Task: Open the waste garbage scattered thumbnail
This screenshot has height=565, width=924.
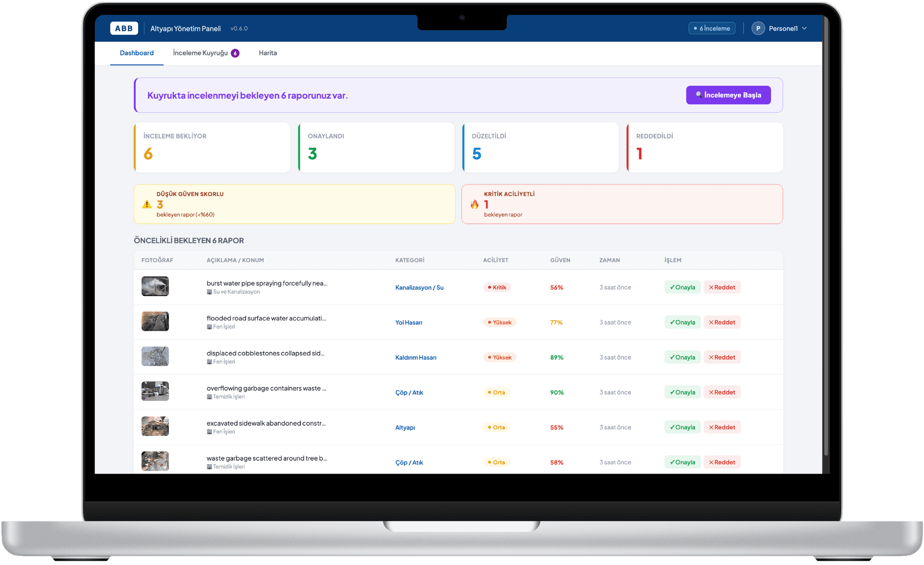Action: (x=155, y=461)
